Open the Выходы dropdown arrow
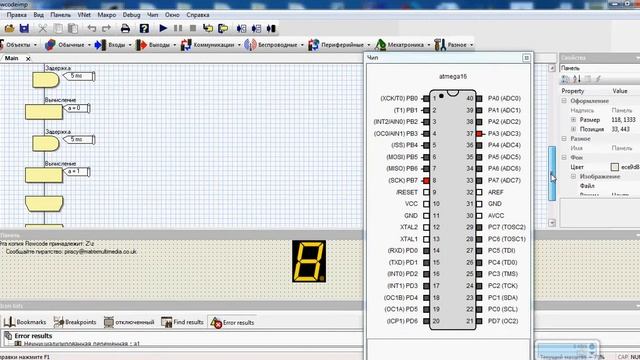This screenshot has height=360, width=640. [174, 45]
